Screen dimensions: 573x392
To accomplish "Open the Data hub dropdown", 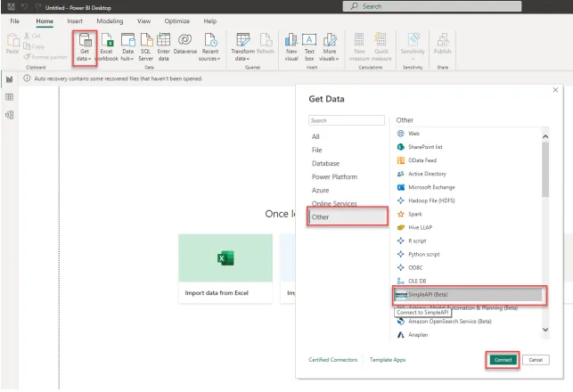I will [x=127, y=47].
